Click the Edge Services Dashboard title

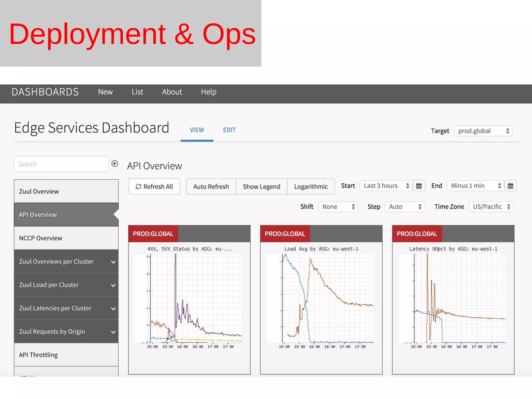coord(92,128)
